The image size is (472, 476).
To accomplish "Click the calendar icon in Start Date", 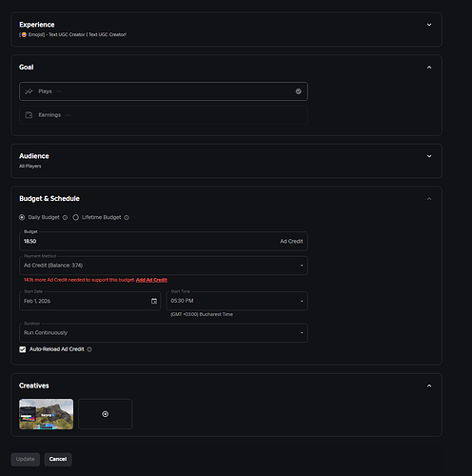I will point(154,301).
